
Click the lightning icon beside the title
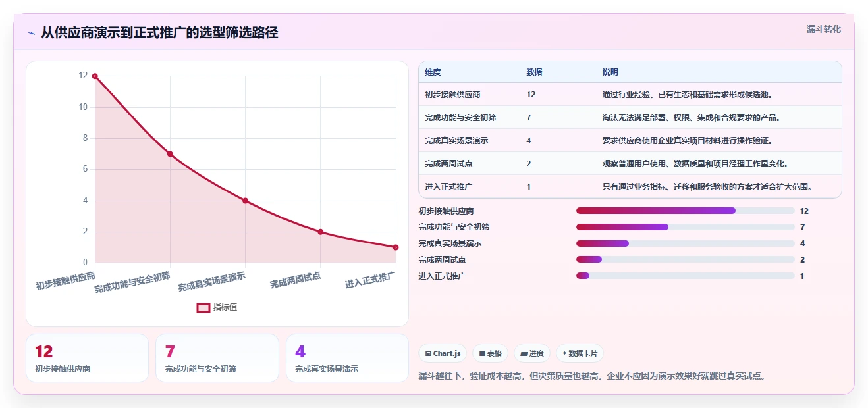click(31, 32)
